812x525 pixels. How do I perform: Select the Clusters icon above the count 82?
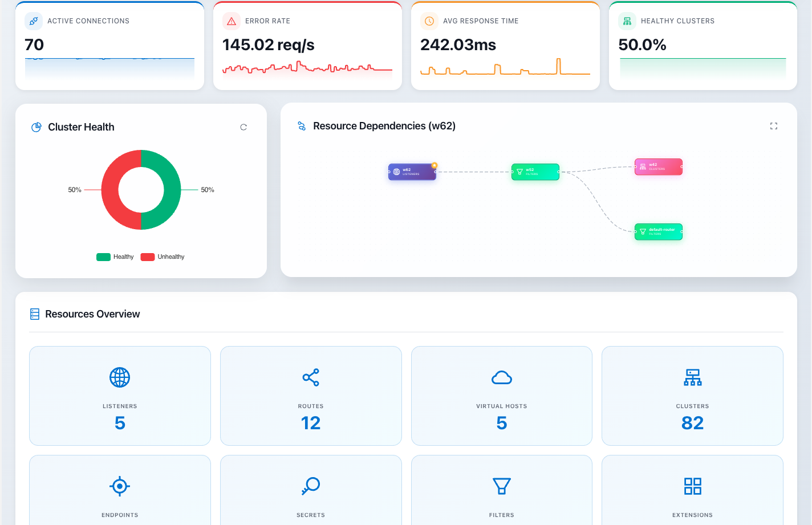tap(692, 377)
